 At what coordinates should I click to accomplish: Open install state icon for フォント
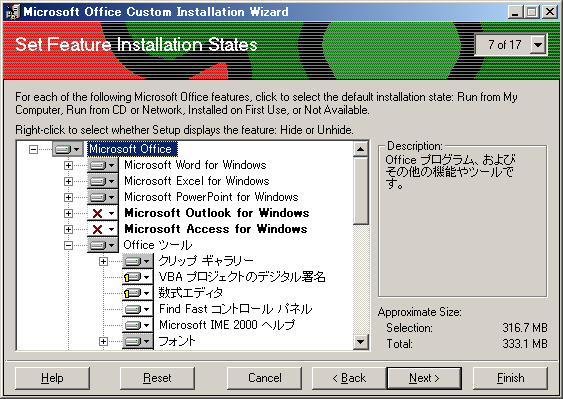[x=138, y=341]
